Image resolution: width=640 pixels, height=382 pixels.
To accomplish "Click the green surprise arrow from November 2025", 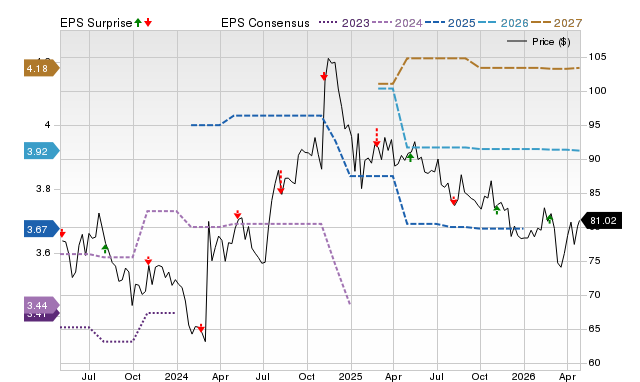I will [497, 210].
